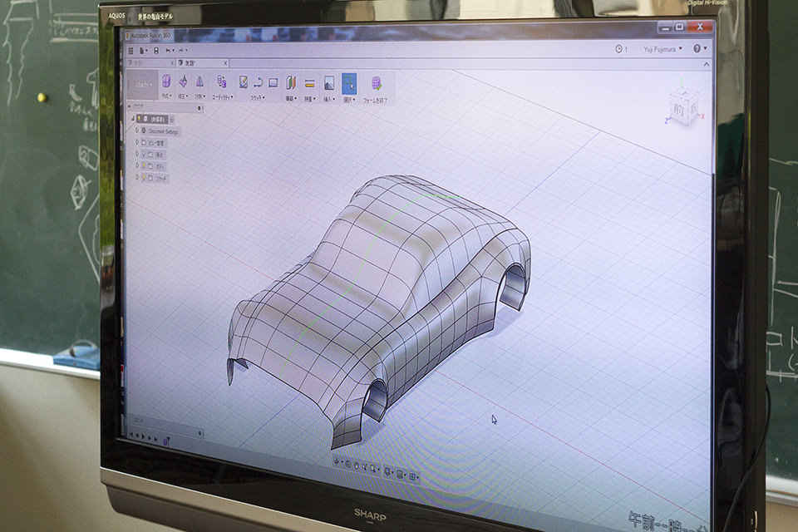Screen dimensions: 798x532
Task: Click the Create Sketch pencil icon
Action: pyautogui.click(x=244, y=82)
